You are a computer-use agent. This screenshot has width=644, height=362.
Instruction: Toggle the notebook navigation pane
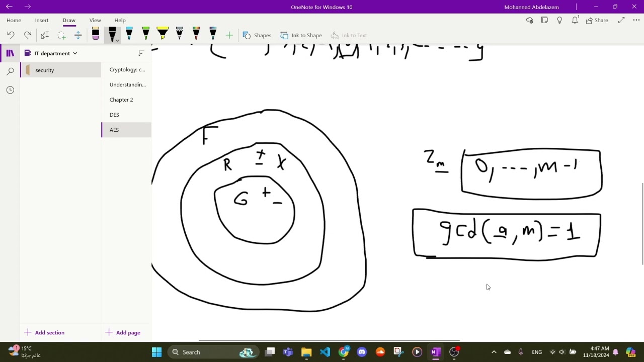(x=10, y=53)
